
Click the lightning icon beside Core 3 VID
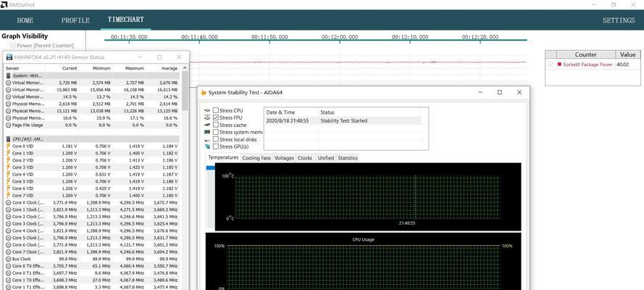point(9,167)
